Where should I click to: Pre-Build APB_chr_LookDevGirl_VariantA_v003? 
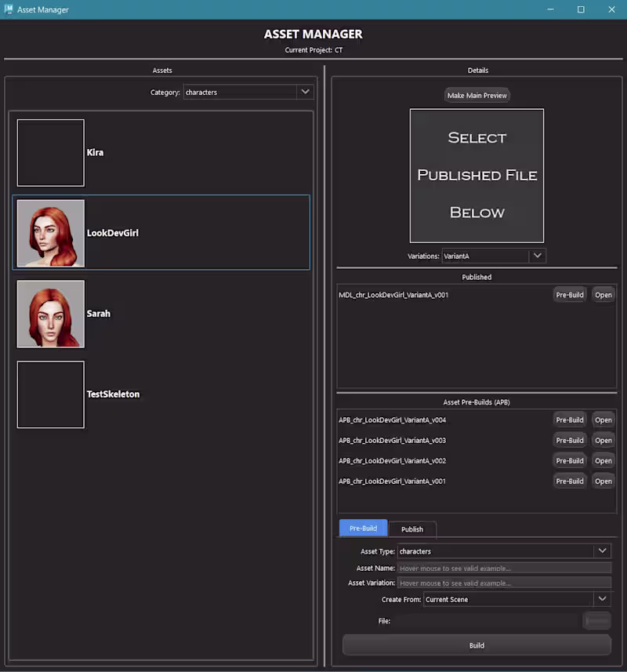pos(570,440)
